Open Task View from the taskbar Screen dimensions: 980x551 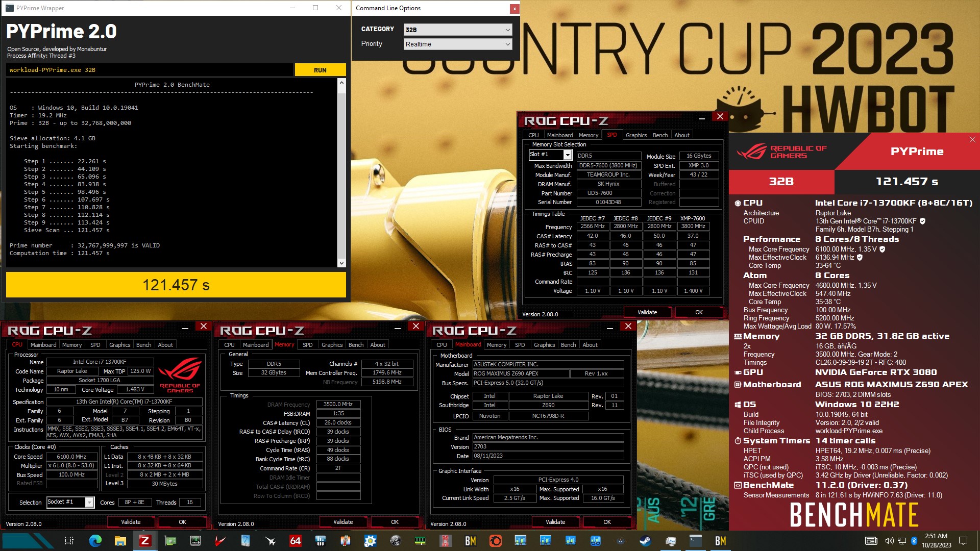pyautogui.click(x=69, y=541)
